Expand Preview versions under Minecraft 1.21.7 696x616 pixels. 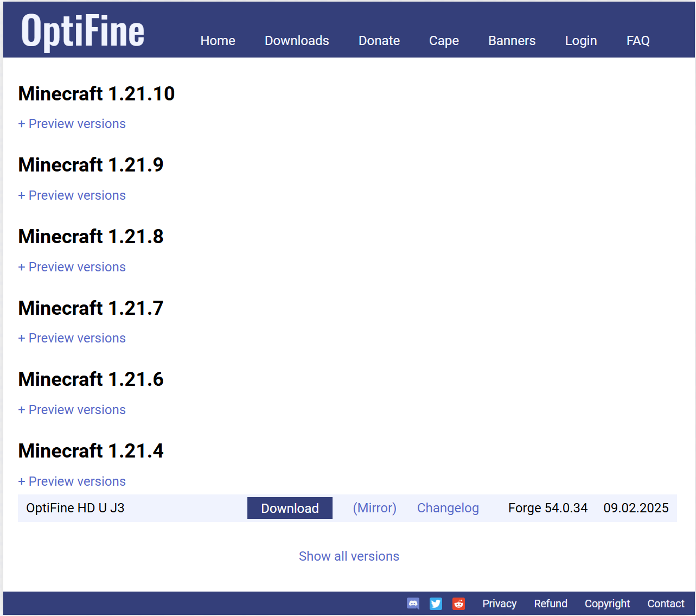coord(72,338)
